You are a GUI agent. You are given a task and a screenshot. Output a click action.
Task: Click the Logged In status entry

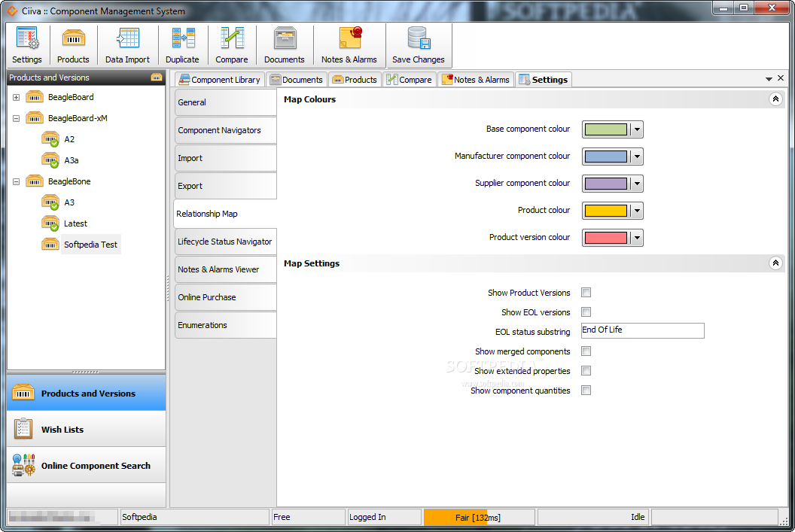pyautogui.click(x=384, y=517)
